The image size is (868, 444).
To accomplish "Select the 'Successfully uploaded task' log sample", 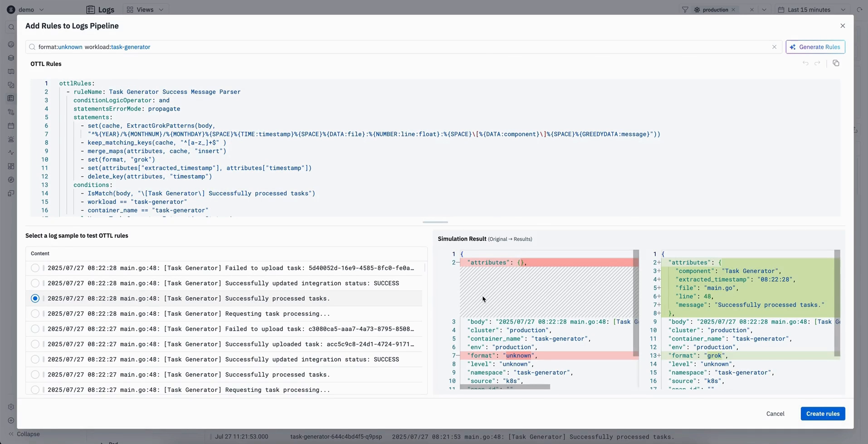I will pos(35,344).
